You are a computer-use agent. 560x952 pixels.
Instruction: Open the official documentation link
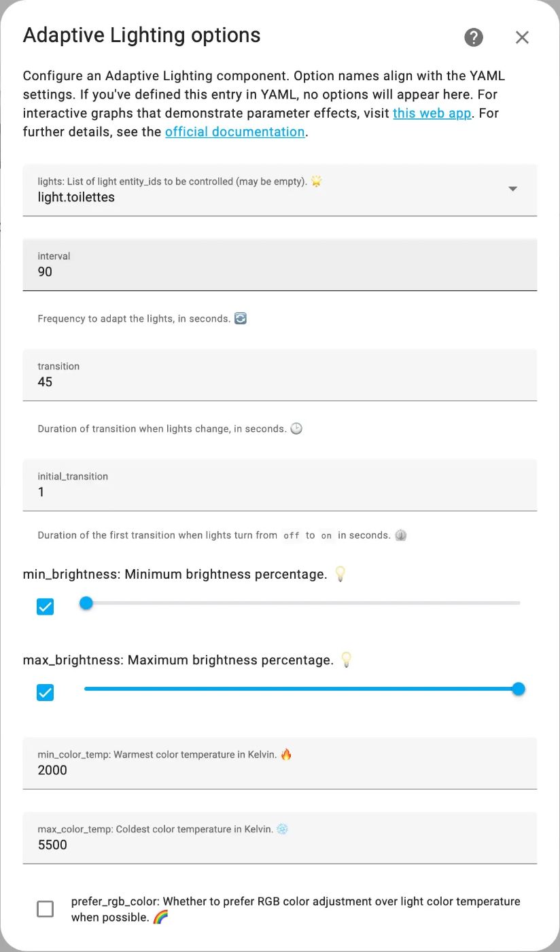(x=234, y=132)
